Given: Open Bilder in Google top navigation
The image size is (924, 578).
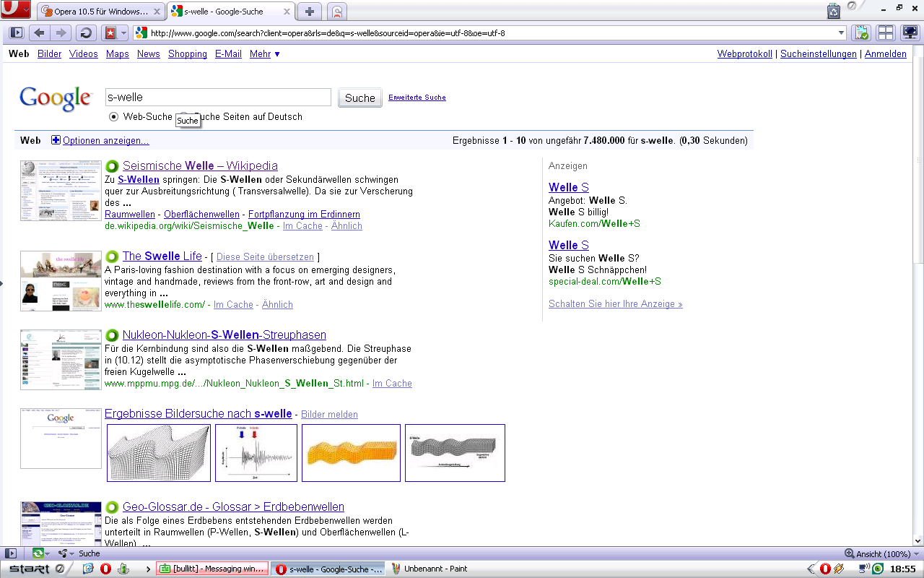Looking at the screenshot, I should 50,54.
